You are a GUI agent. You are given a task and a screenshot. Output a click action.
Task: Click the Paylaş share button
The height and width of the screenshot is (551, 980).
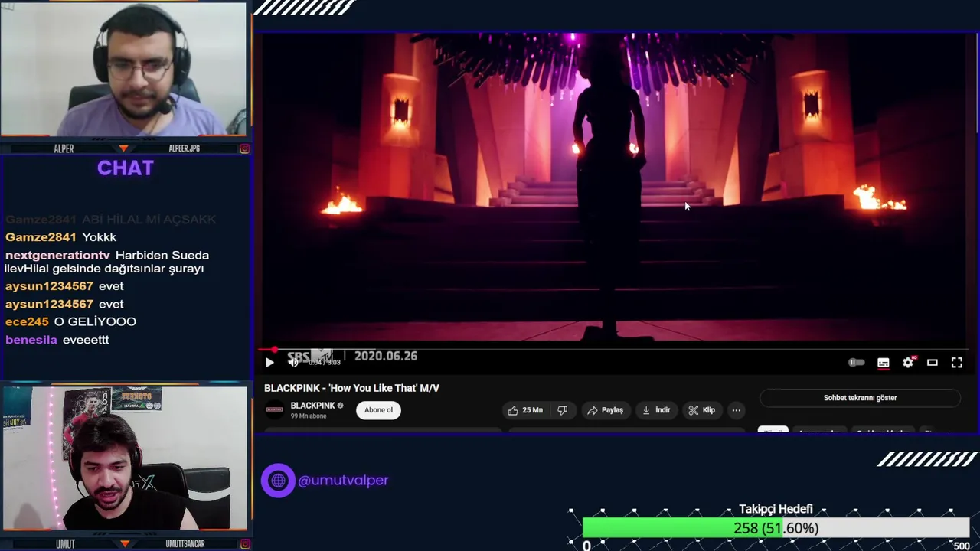click(x=605, y=410)
